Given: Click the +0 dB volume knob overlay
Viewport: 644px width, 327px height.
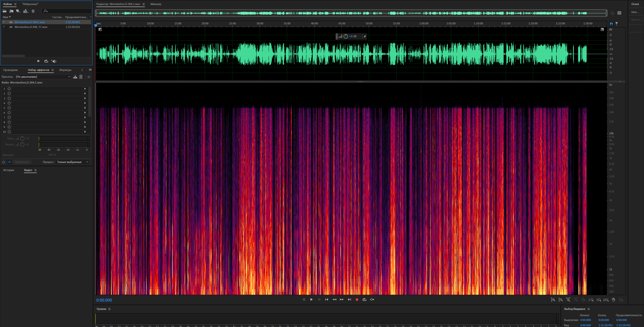Looking at the screenshot, I should 346,36.
